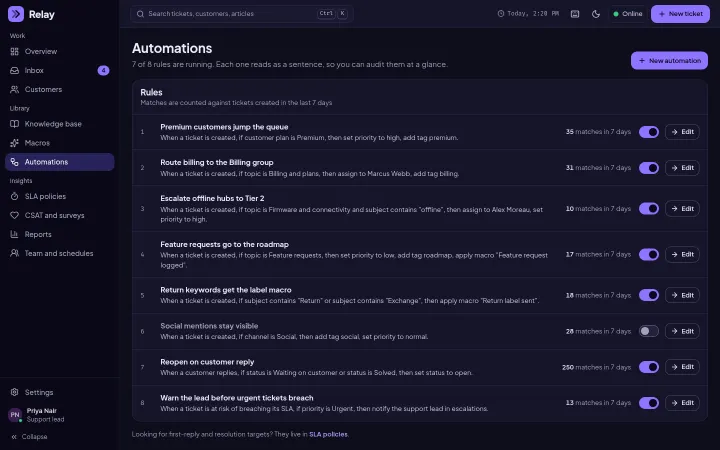
Task: Disable Feature requests go to the roadmap
Action: (x=649, y=254)
